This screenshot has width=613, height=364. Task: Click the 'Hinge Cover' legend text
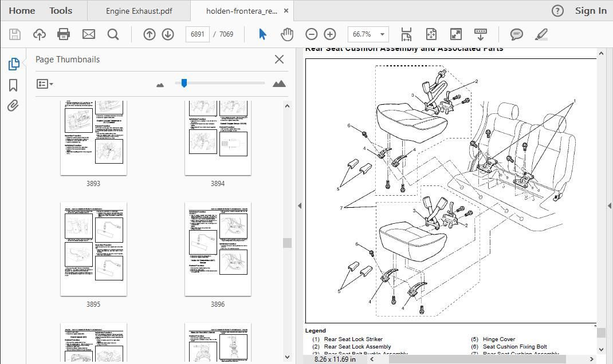tap(499, 339)
